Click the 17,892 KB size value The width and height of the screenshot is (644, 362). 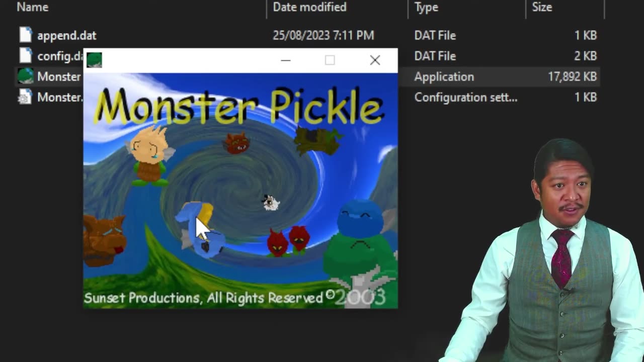point(572,77)
